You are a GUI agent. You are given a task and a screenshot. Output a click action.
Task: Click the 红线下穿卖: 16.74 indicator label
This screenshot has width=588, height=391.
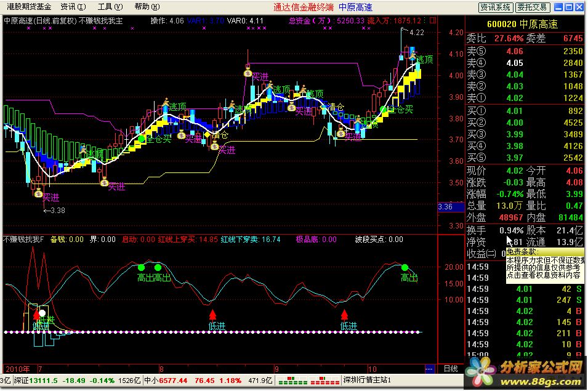point(251,240)
